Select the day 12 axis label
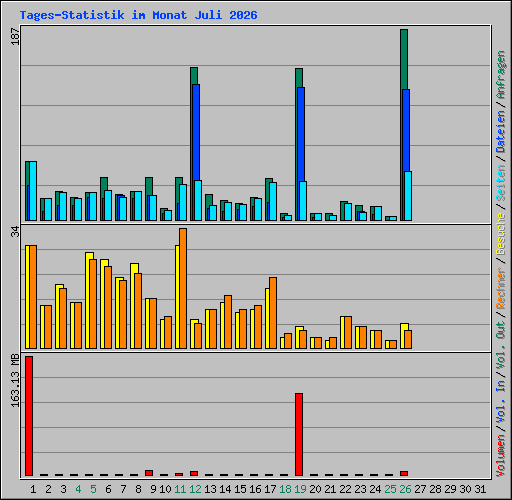This screenshot has width=512, height=500. coord(195,489)
